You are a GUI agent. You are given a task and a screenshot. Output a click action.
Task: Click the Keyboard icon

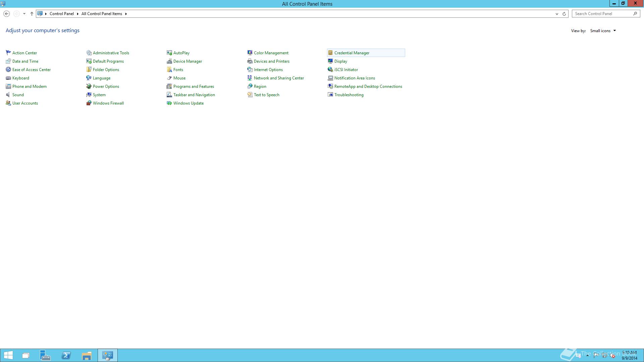8,78
